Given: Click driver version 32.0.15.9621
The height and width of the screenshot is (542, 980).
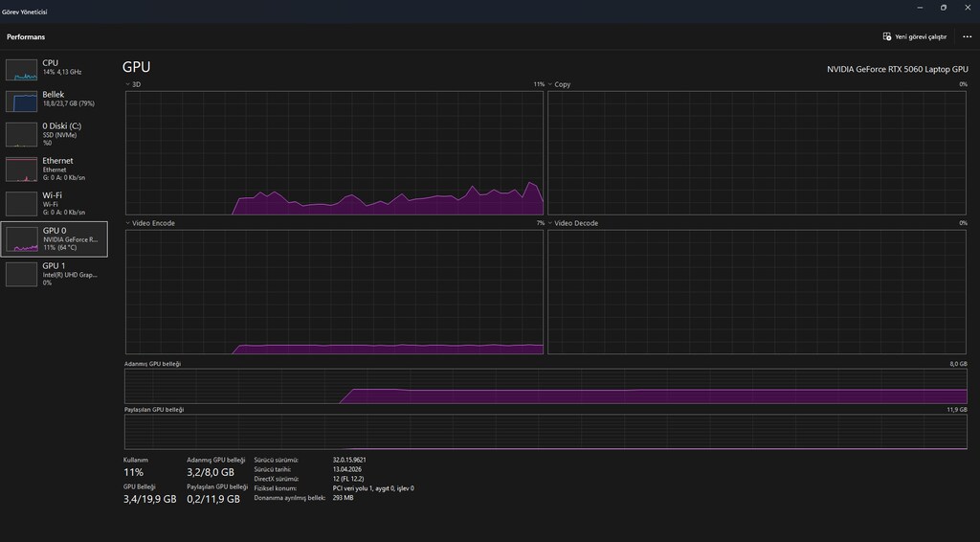Looking at the screenshot, I should pyautogui.click(x=349, y=460).
